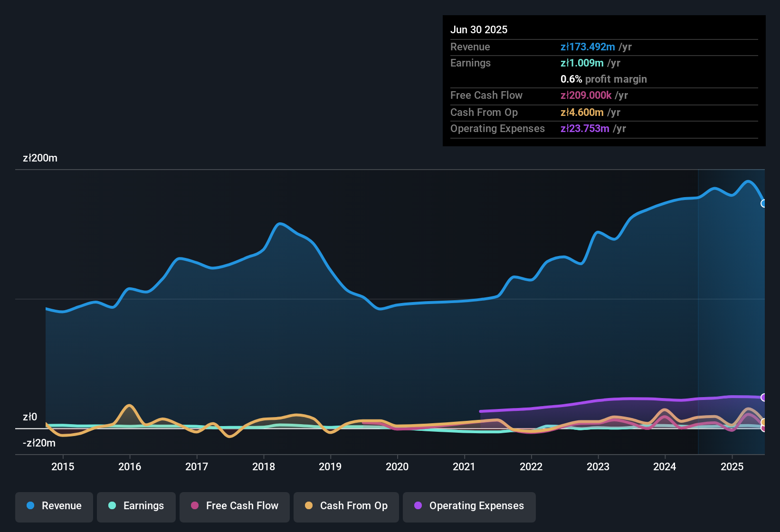The width and height of the screenshot is (780, 532).
Task: Click the 2015 x-axis label
Action: click(x=63, y=466)
